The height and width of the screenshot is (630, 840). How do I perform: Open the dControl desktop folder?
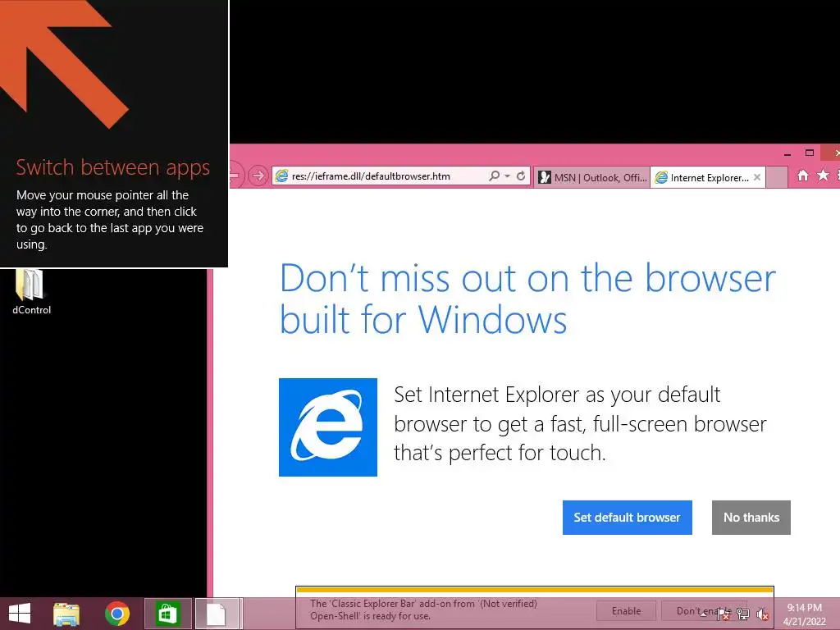[x=31, y=292]
